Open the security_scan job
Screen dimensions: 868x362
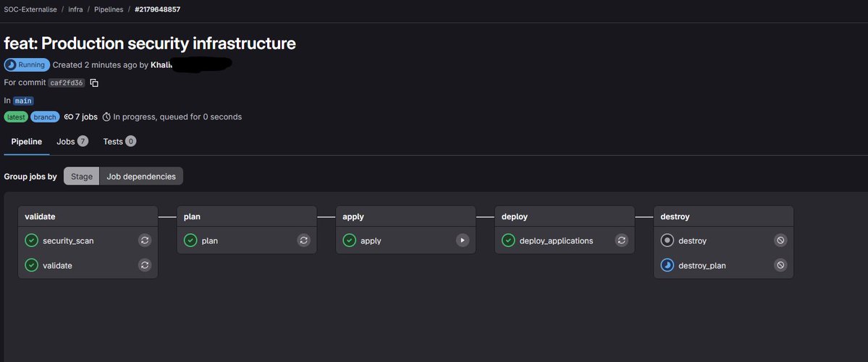click(x=68, y=241)
